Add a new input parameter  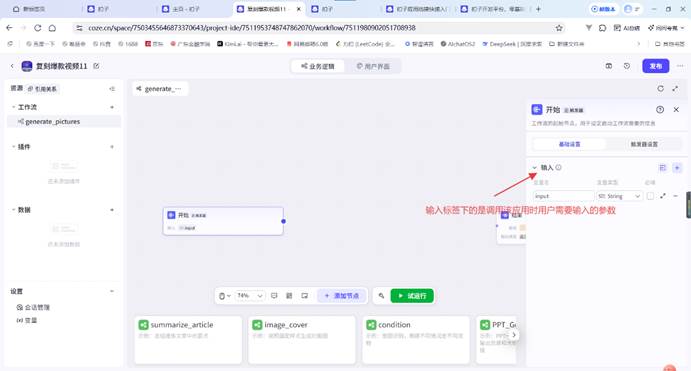point(677,167)
